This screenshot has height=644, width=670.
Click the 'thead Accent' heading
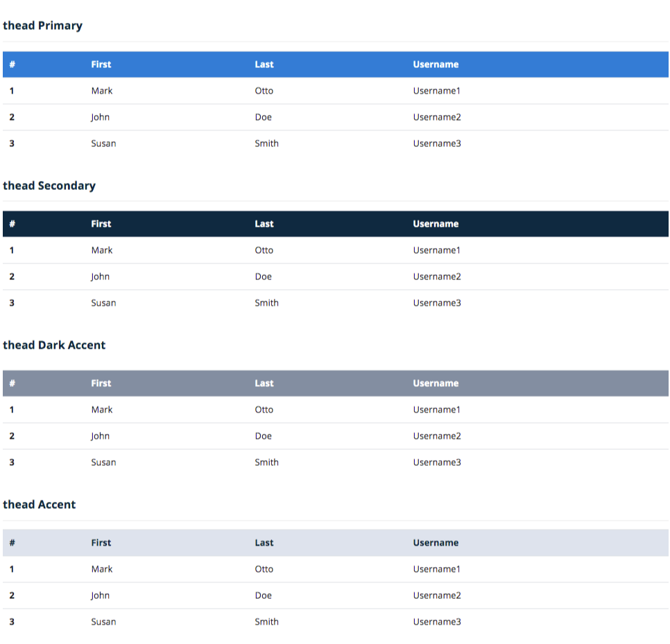point(39,505)
